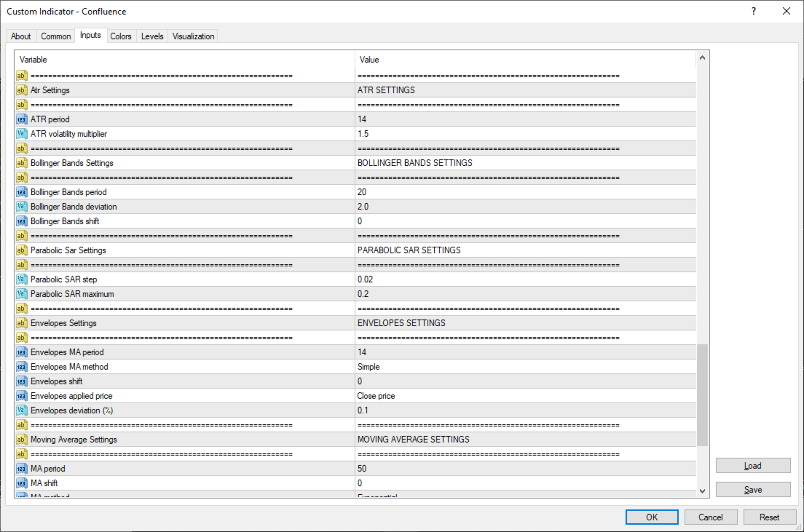The width and height of the screenshot is (804, 532).
Task: Click the integer icon beside MA shift
Action: pos(21,483)
